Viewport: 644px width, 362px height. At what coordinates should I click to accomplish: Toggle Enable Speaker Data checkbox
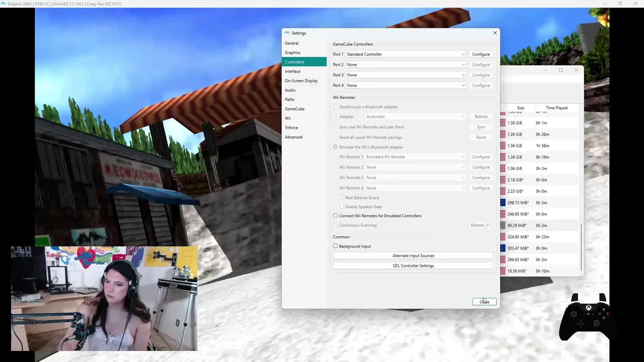click(361, 207)
